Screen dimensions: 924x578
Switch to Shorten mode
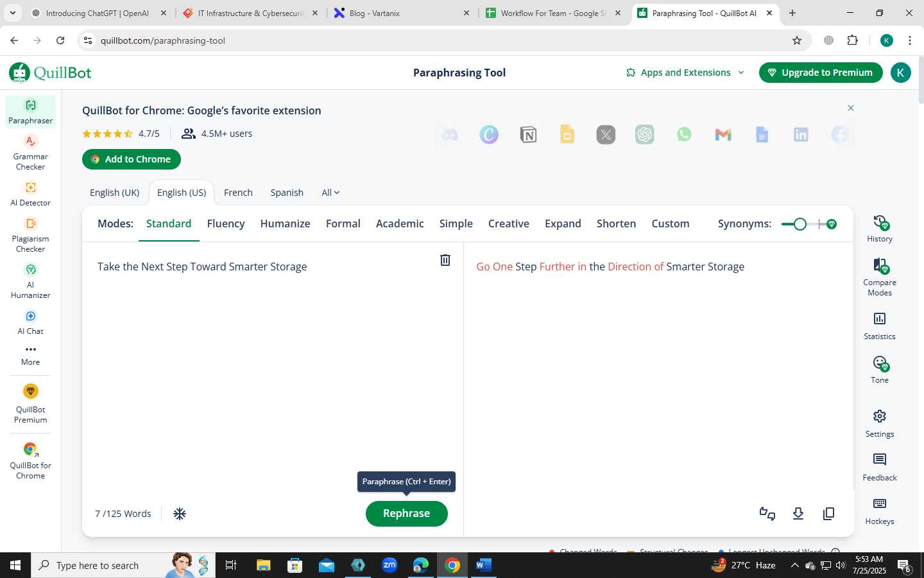click(x=616, y=223)
